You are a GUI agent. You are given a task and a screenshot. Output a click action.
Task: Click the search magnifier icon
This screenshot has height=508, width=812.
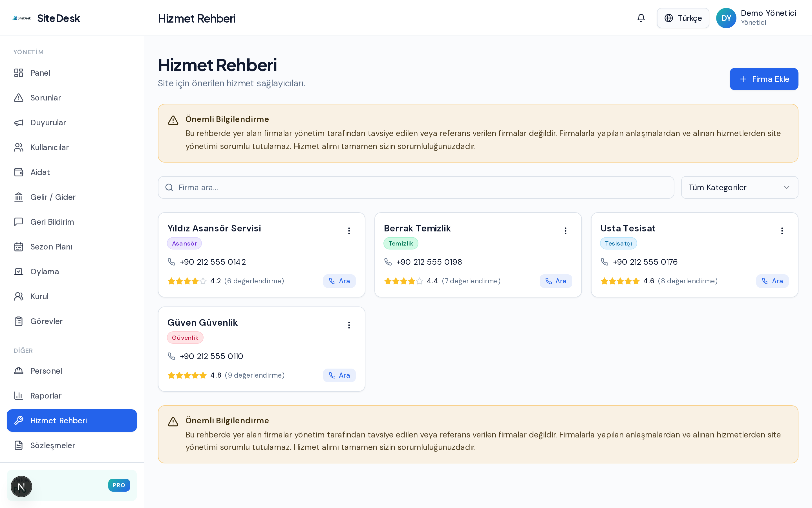(x=169, y=187)
